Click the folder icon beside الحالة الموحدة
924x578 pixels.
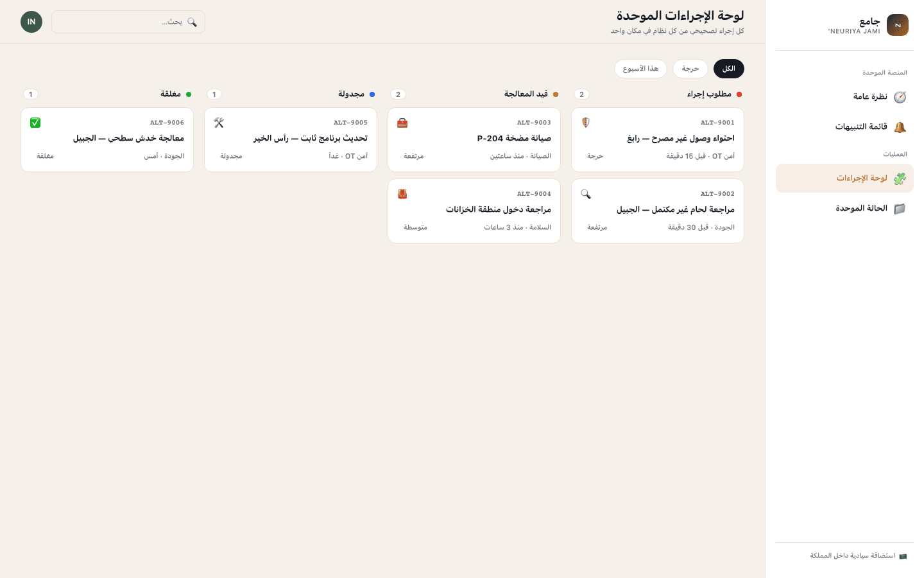[x=900, y=209]
